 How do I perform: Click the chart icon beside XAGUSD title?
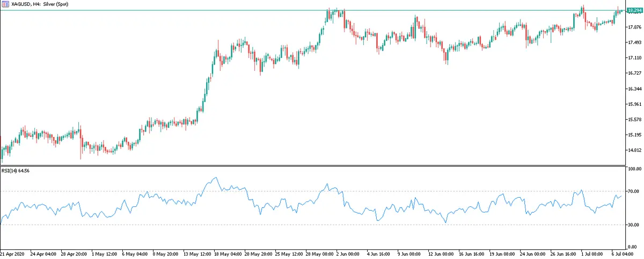(x=4, y=4)
